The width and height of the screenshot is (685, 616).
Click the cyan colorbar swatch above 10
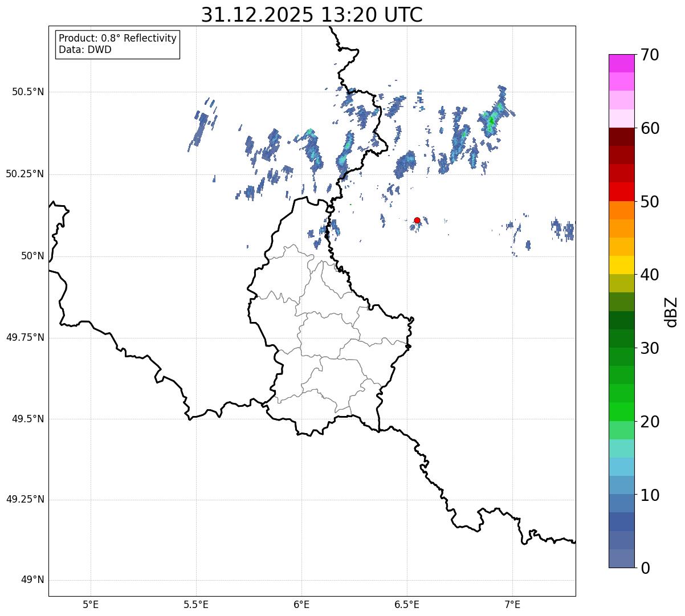click(x=621, y=467)
